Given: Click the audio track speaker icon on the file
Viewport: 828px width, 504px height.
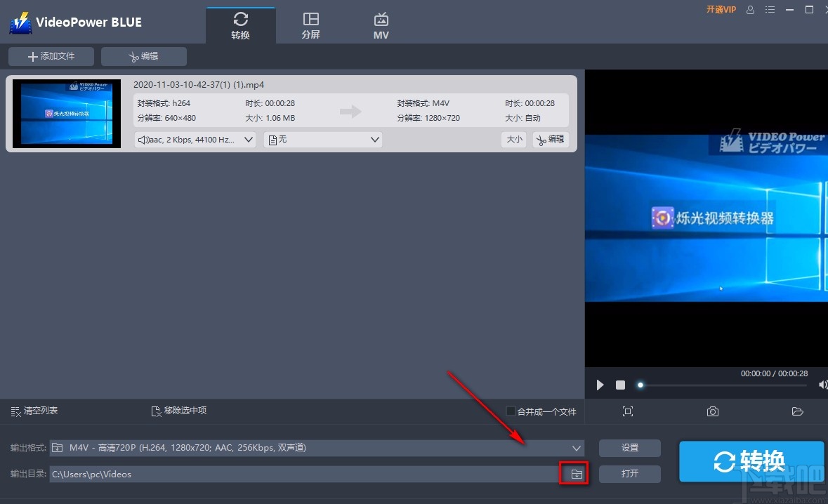Looking at the screenshot, I should click(x=144, y=139).
